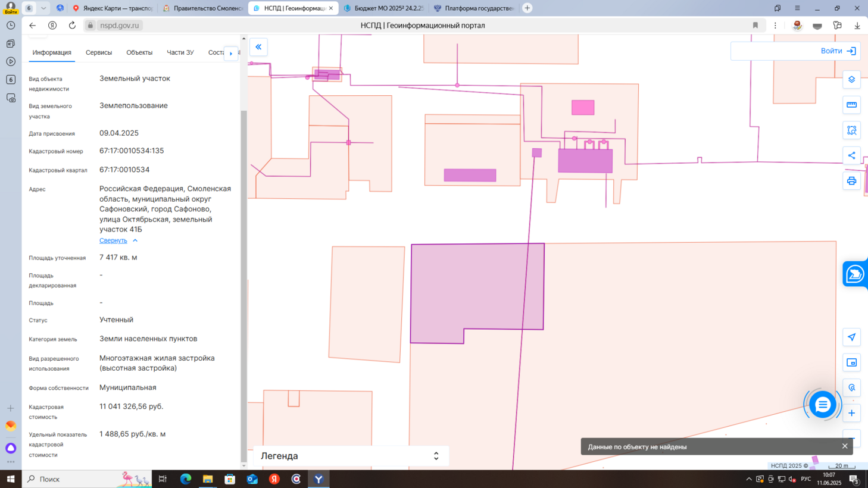Dismiss the Данные по объекту не найдены notification

pos(844,446)
